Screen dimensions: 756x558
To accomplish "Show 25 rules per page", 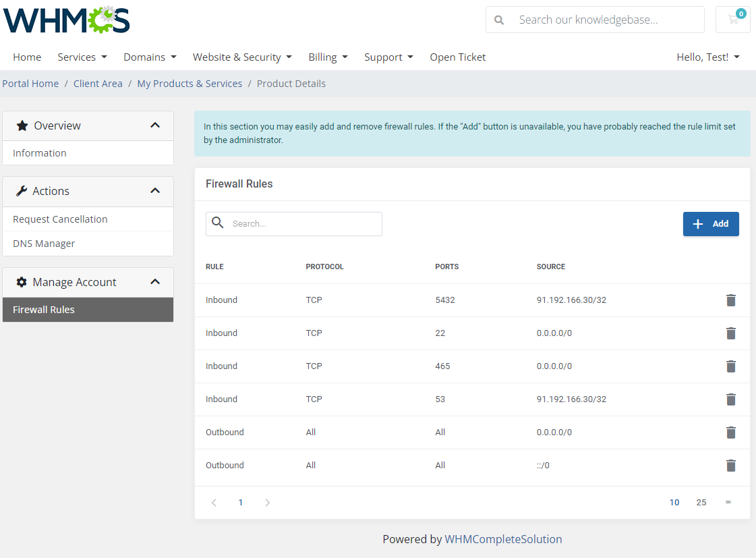I will (x=701, y=503).
